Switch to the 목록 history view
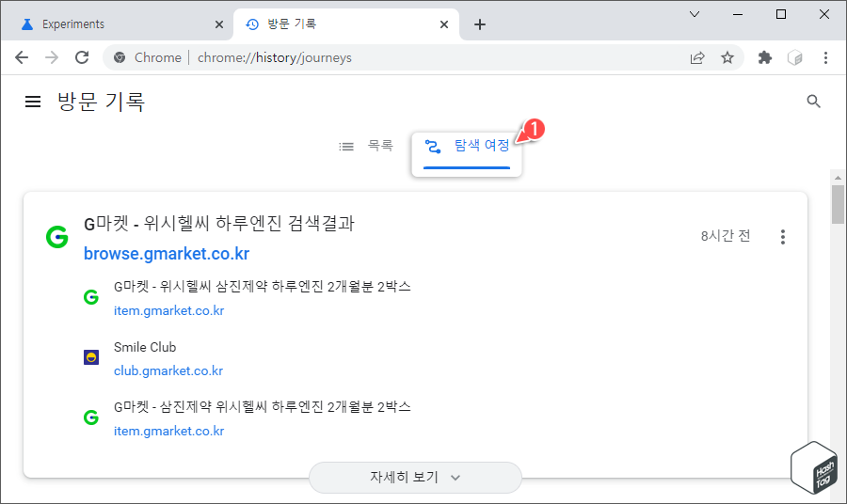 pyautogui.click(x=366, y=146)
